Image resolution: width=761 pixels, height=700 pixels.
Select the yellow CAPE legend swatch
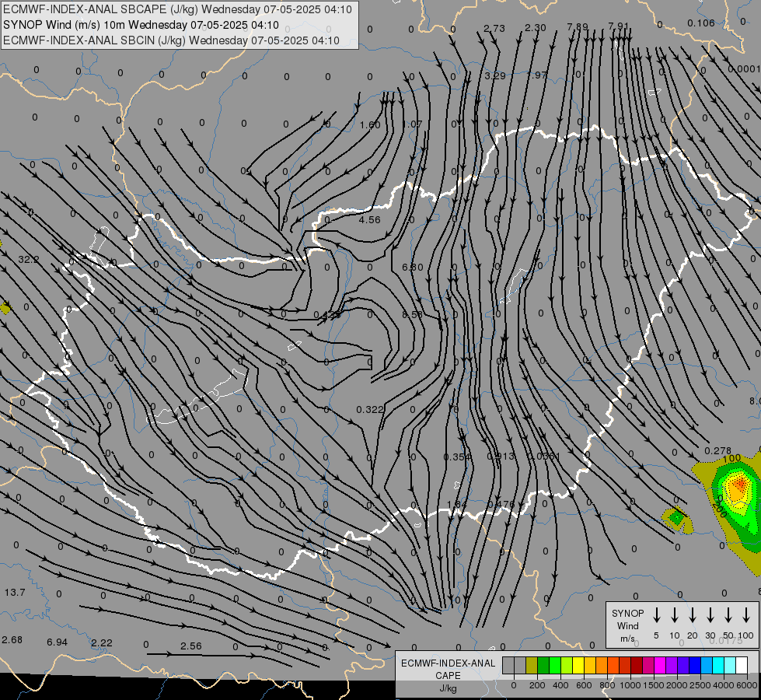(578, 666)
